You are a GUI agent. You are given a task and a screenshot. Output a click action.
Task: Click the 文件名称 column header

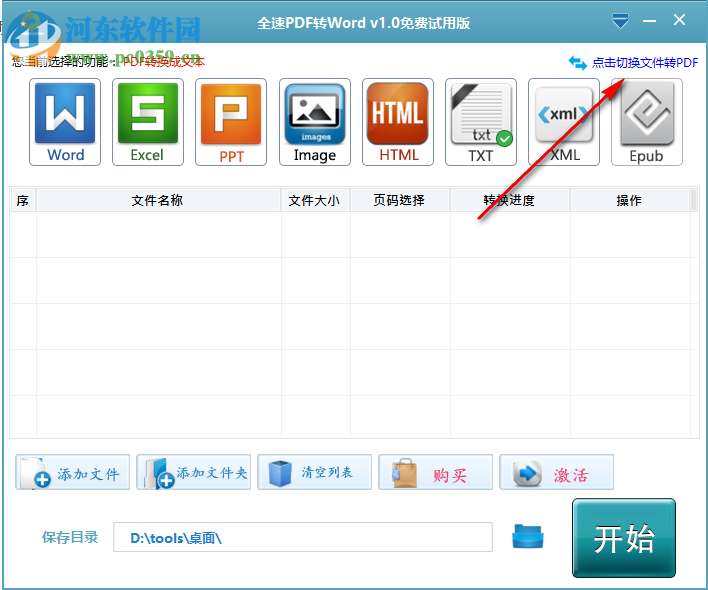[158, 200]
